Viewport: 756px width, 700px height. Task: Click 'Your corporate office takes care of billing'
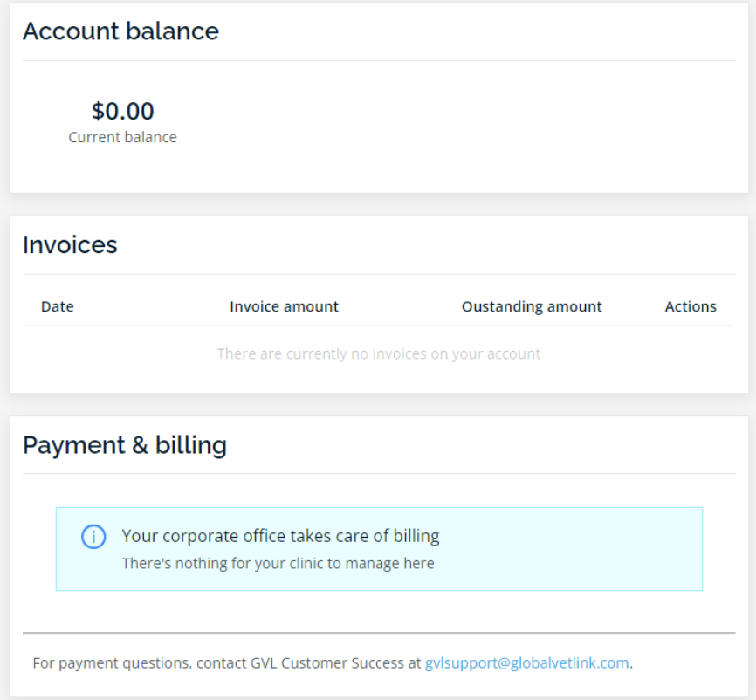(280, 536)
